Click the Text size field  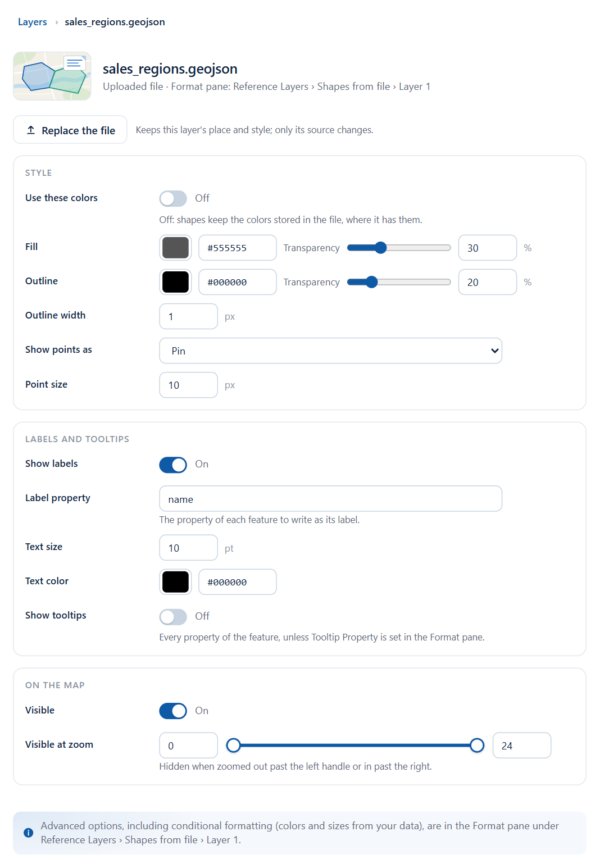188,548
